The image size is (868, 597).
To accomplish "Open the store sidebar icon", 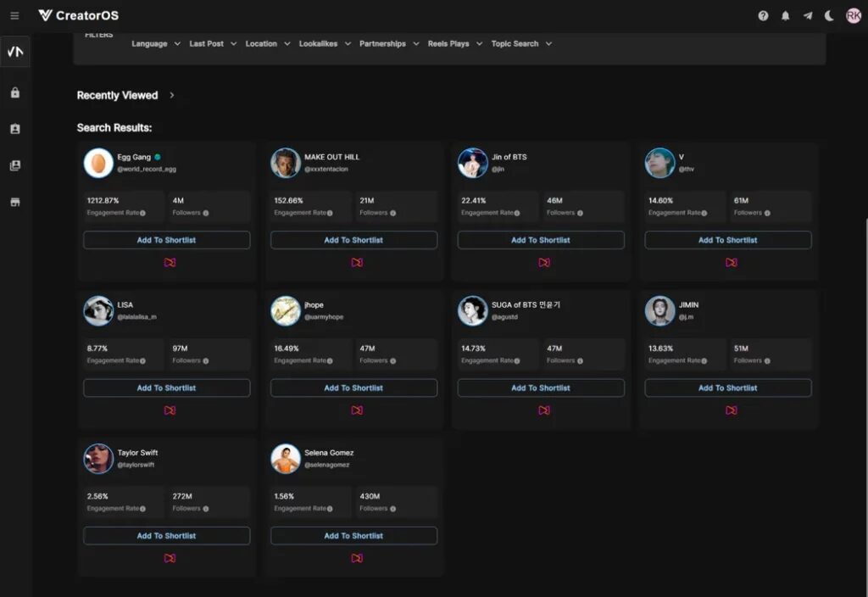I will pos(15,202).
